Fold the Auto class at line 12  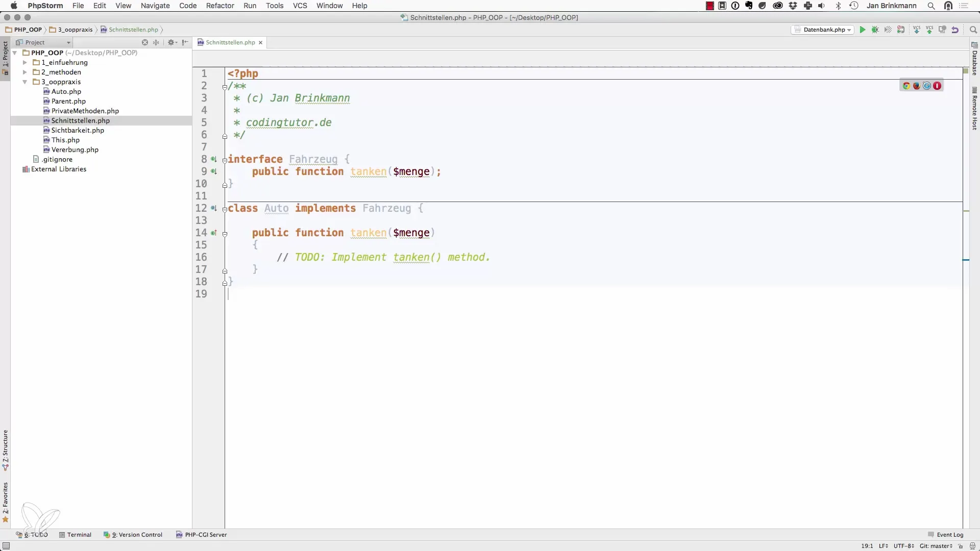click(225, 209)
